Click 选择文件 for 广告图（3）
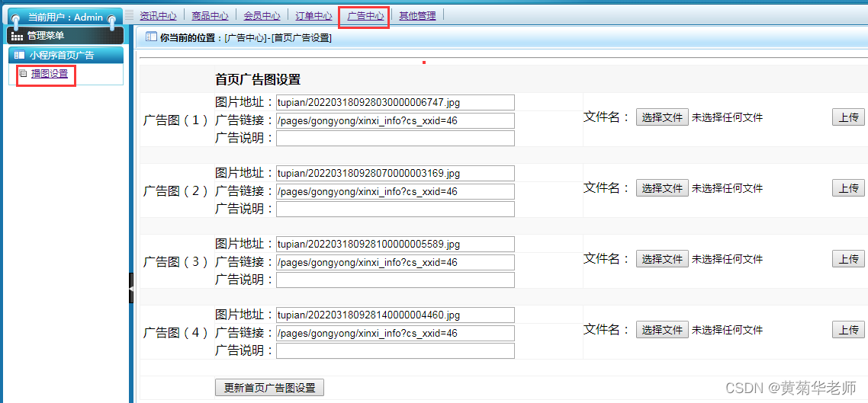This screenshot has height=403, width=868. click(x=662, y=259)
